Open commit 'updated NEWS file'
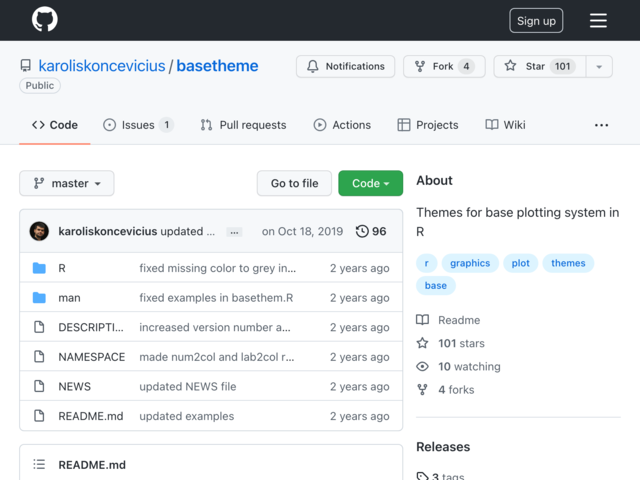The image size is (640, 480). 188,386
